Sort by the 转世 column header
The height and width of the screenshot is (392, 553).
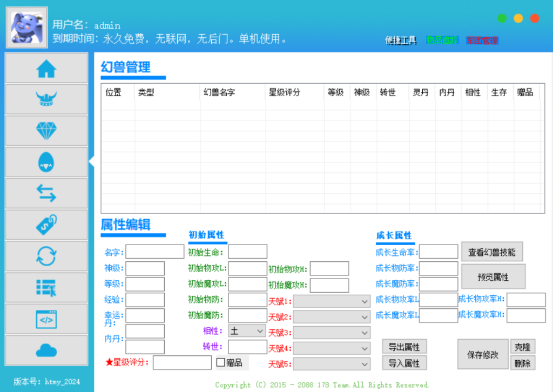point(393,92)
